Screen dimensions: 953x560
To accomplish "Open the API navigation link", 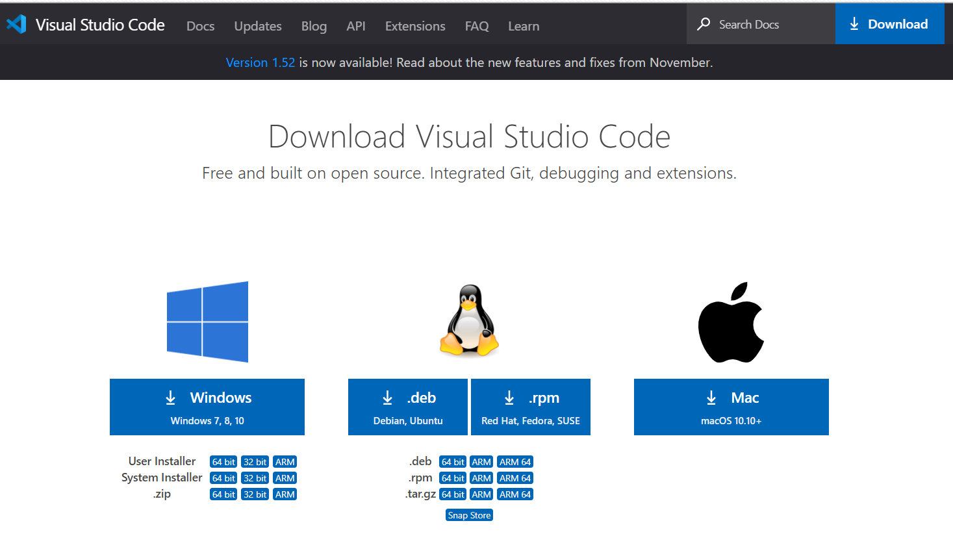I will (356, 26).
